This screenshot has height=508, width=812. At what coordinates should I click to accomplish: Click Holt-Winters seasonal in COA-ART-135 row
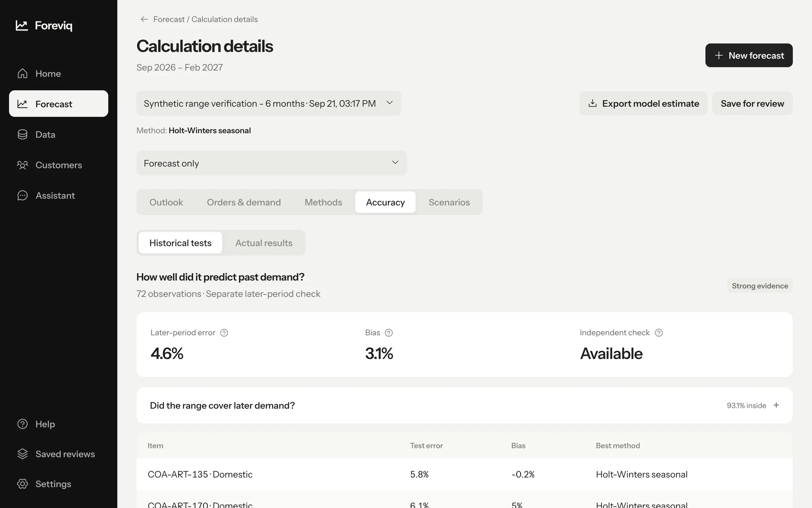tap(641, 474)
